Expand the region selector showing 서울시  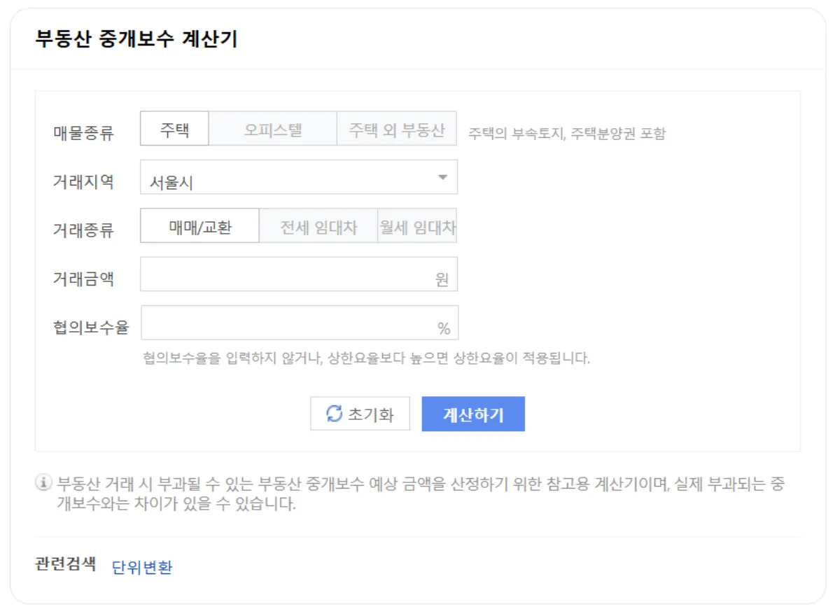(x=299, y=176)
